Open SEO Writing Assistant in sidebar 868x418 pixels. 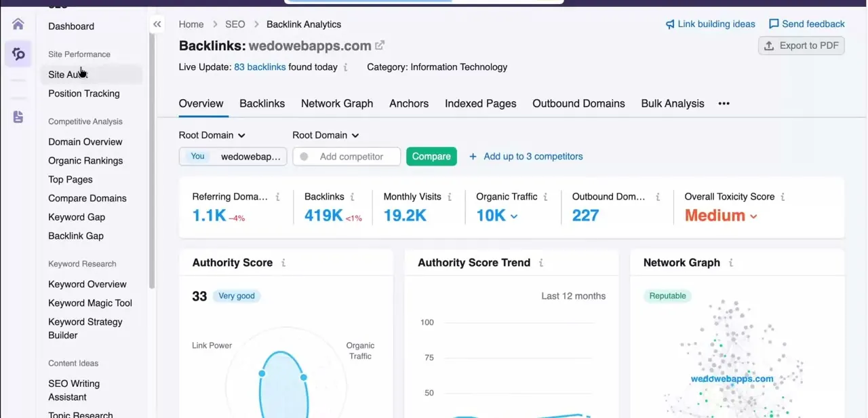pos(74,390)
